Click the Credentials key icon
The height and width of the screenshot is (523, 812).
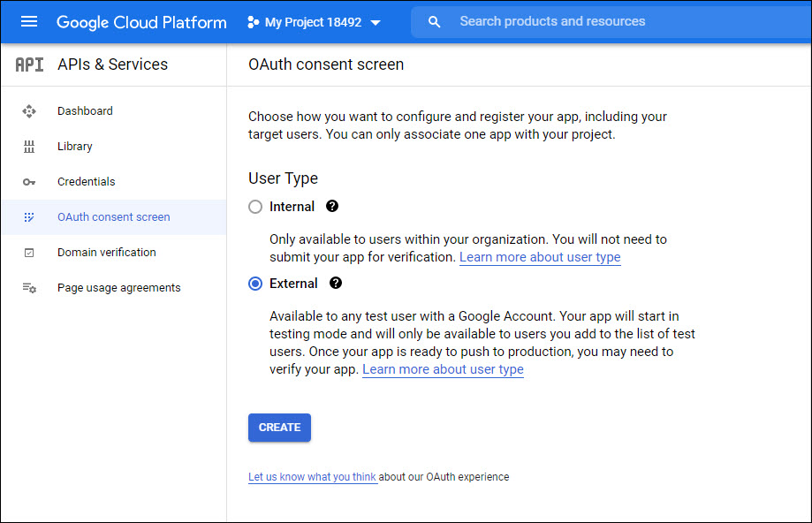click(29, 182)
